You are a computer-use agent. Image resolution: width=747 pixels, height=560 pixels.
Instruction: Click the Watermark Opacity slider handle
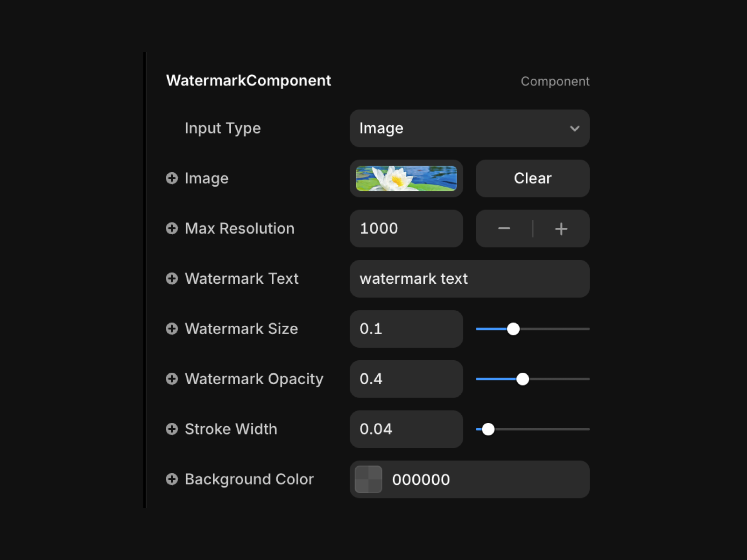click(523, 379)
